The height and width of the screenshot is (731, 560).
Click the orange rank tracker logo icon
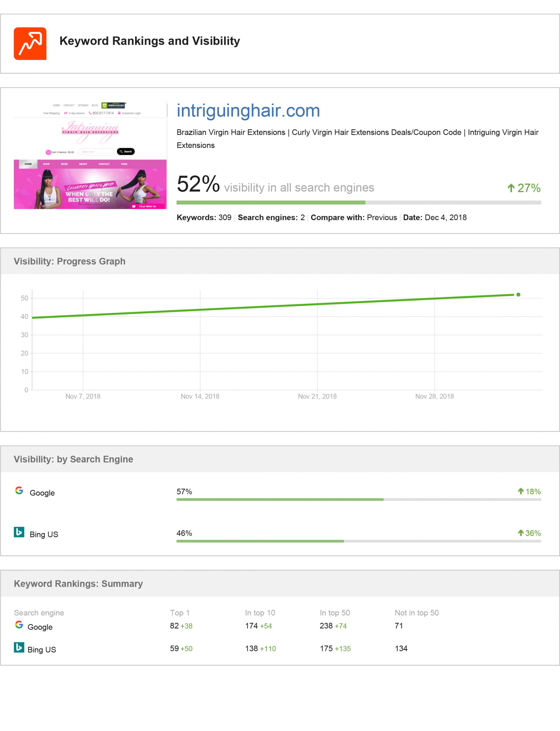pyautogui.click(x=30, y=44)
